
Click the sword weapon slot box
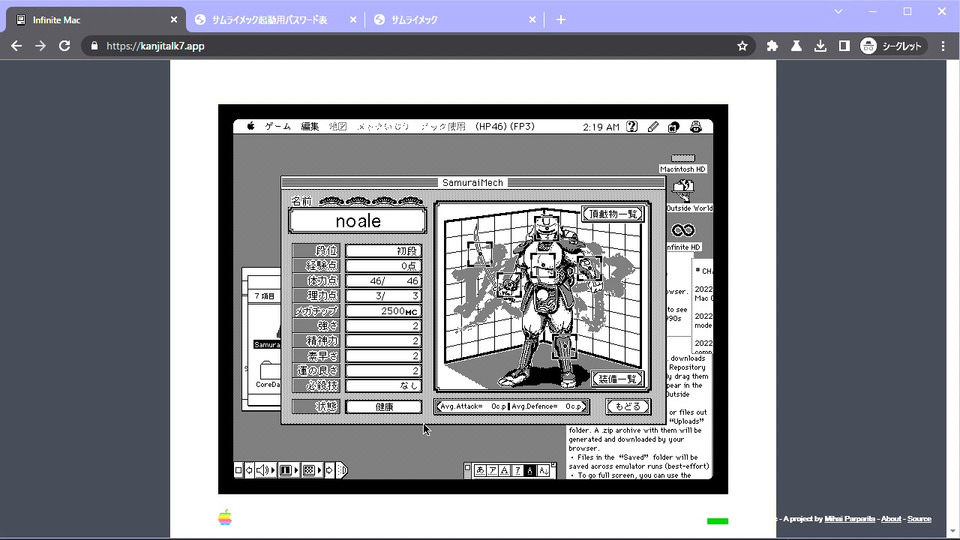(479, 252)
